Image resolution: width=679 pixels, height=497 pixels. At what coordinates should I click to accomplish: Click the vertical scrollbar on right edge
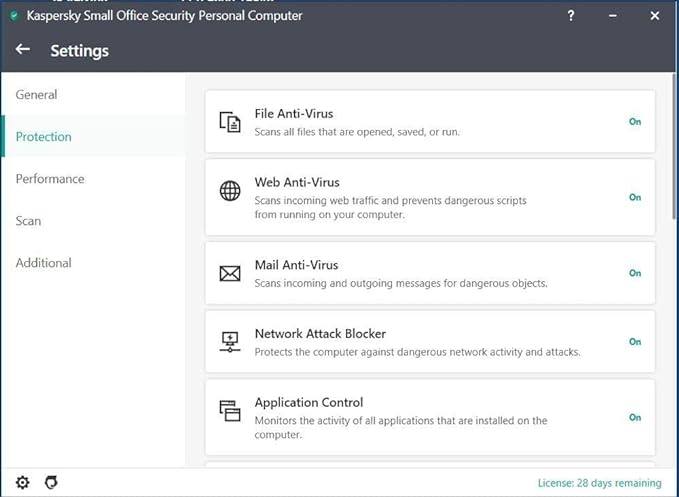[x=675, y=147]
